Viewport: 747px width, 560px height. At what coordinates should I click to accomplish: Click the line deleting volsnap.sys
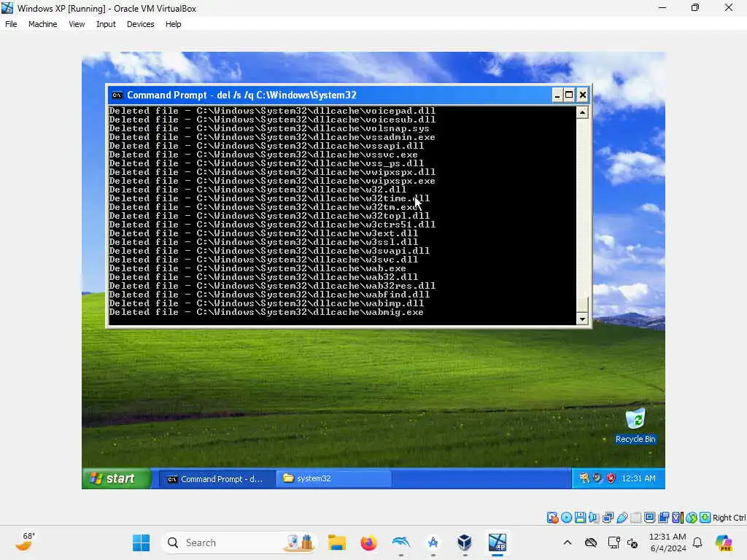pos(269,128)
